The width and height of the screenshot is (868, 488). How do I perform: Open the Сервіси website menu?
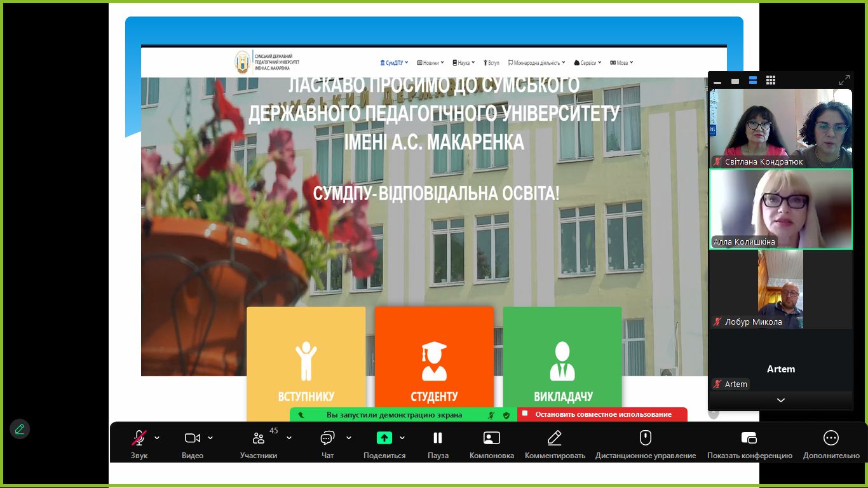588,63
